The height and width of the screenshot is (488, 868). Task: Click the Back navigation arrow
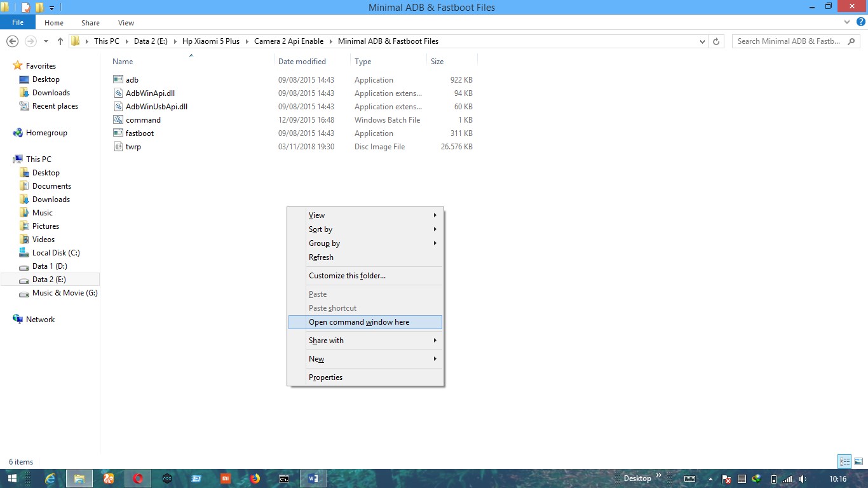(12, 41)
